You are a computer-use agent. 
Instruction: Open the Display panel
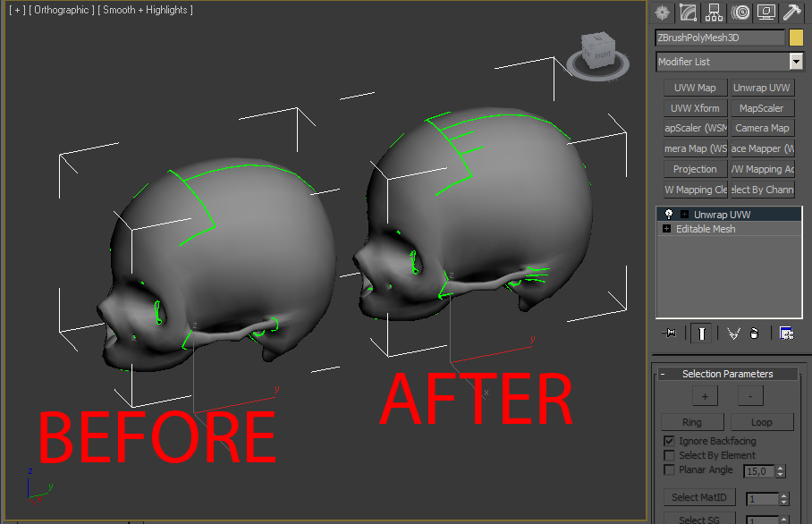(765, 12)
